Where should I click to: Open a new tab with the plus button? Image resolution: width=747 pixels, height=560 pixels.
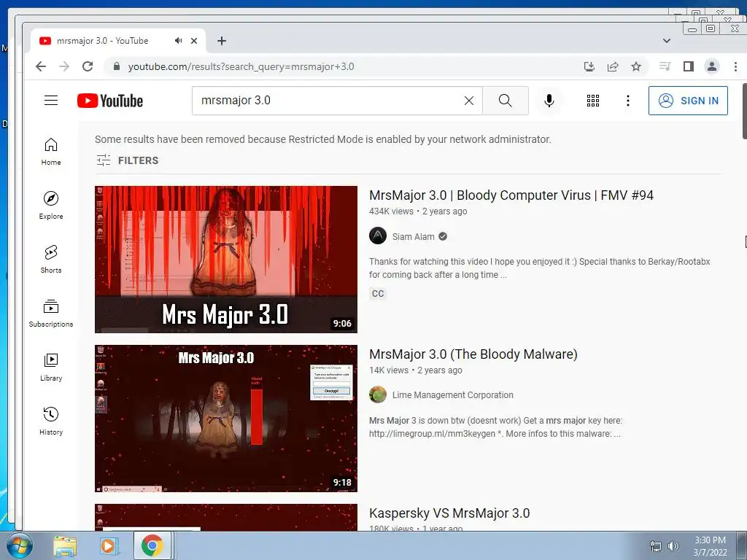[222, 41]
